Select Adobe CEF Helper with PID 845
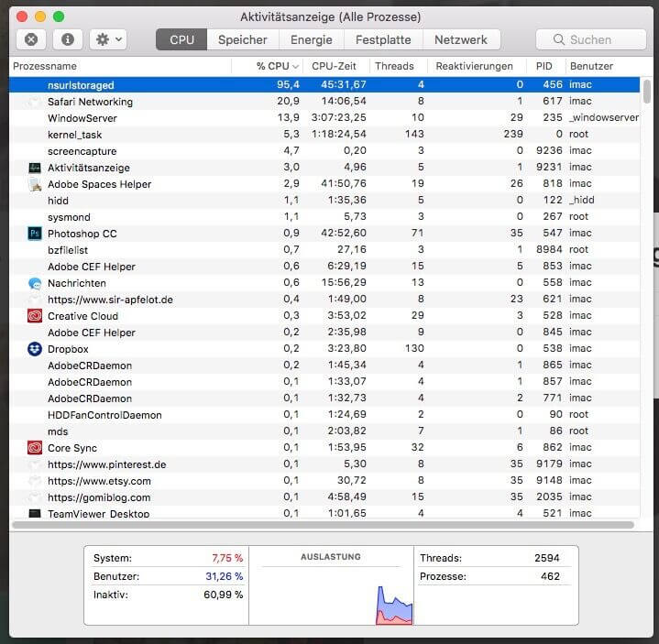Viewport: 659px width, 644px height. pos(92,333)
